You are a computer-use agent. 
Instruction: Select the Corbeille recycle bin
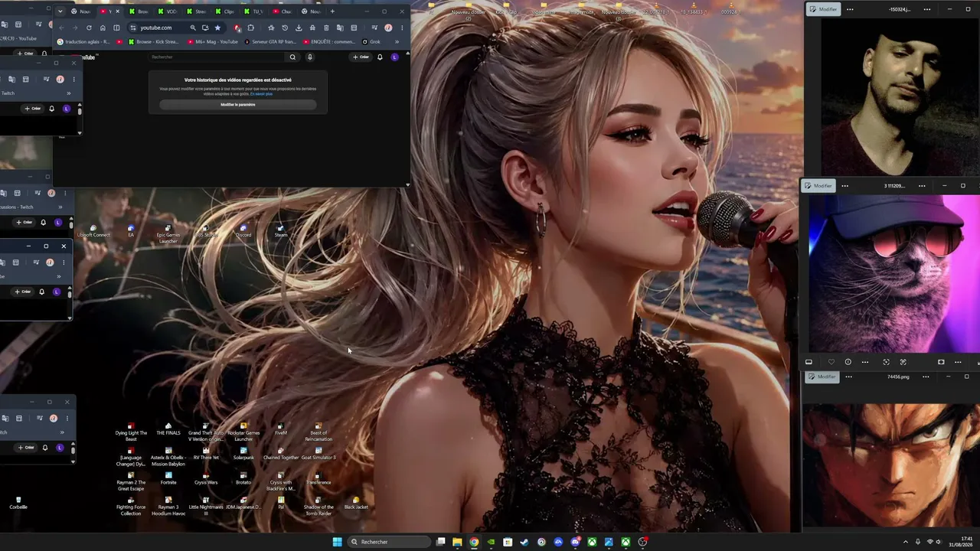(x=18, y=503)
